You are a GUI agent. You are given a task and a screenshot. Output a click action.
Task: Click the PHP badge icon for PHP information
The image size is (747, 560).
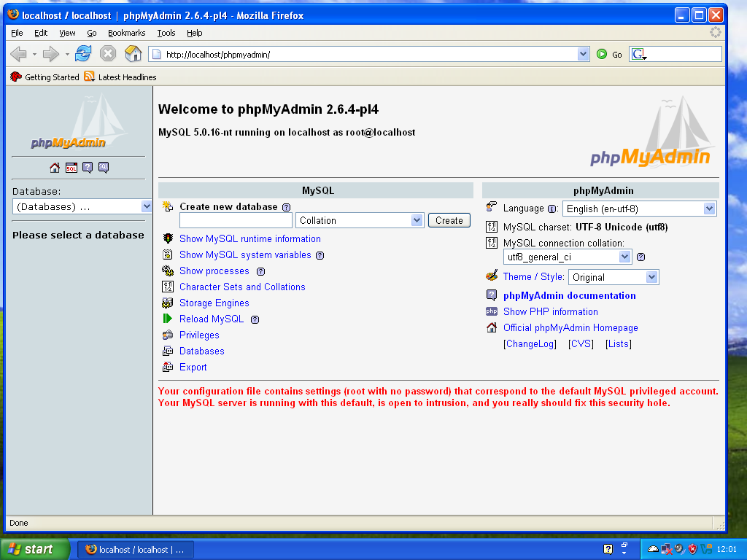[x=492, y=311]
